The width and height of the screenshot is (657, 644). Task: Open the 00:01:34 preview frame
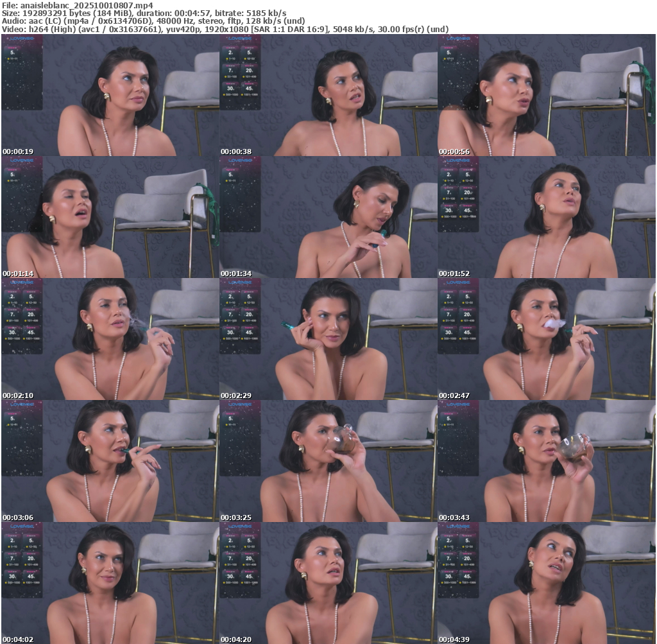(x=328, y=217)
